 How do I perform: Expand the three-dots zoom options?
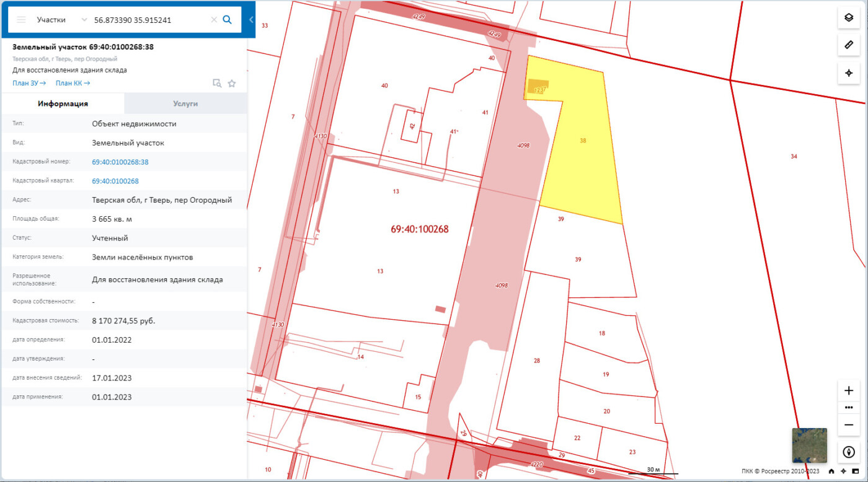849,408
